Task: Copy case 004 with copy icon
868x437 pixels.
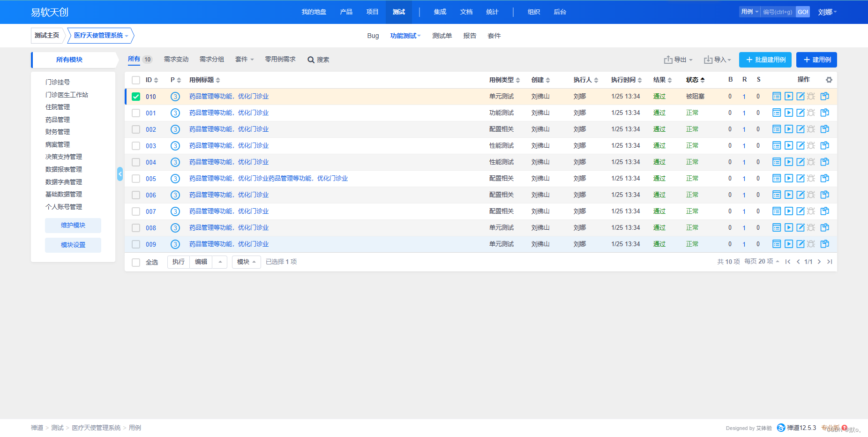Action: point(825,162)
